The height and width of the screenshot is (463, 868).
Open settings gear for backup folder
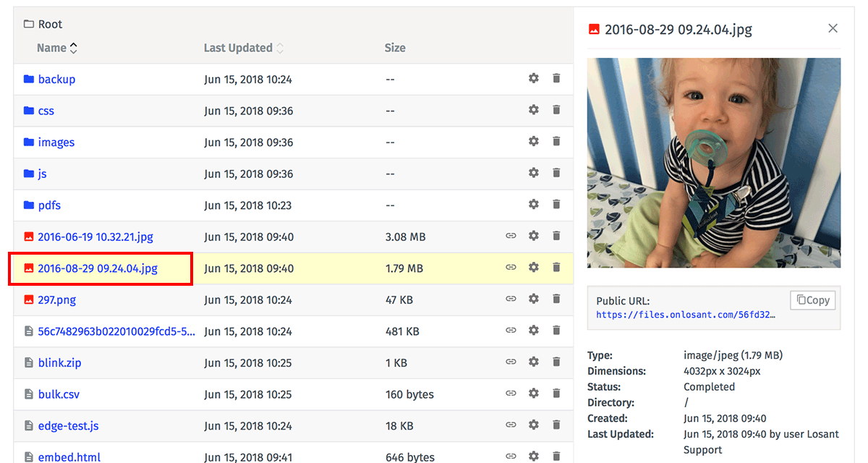pyautogui.click(x=534, y=78)
